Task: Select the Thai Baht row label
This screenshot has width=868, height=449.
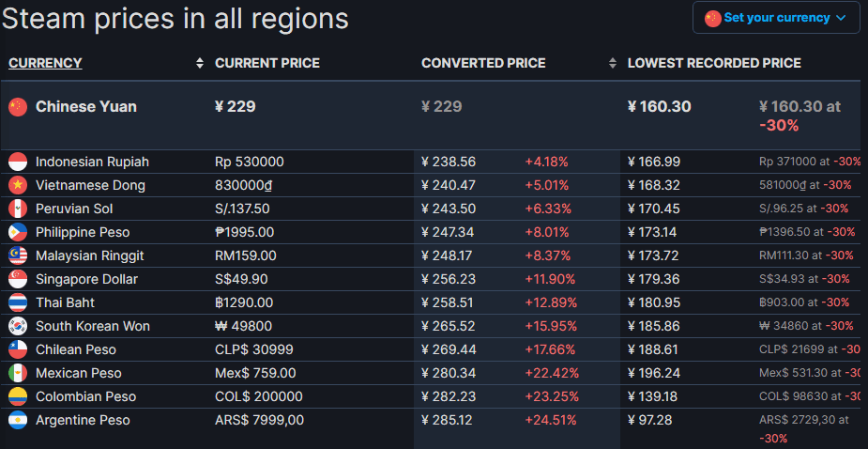Action: pos(66,302)
